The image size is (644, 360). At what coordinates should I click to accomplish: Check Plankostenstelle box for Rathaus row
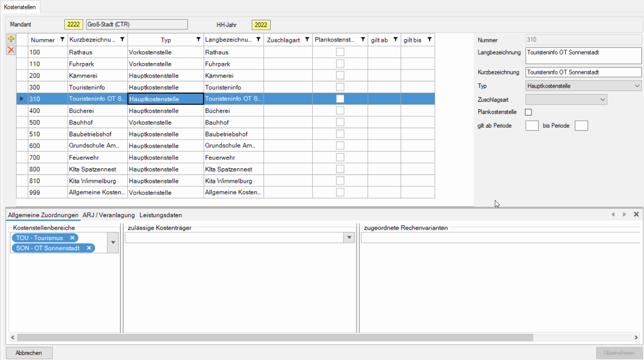tap(340, 52)
